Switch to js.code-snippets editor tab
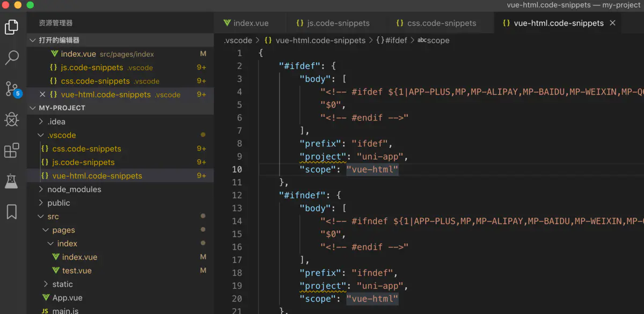 coord(336,23)
